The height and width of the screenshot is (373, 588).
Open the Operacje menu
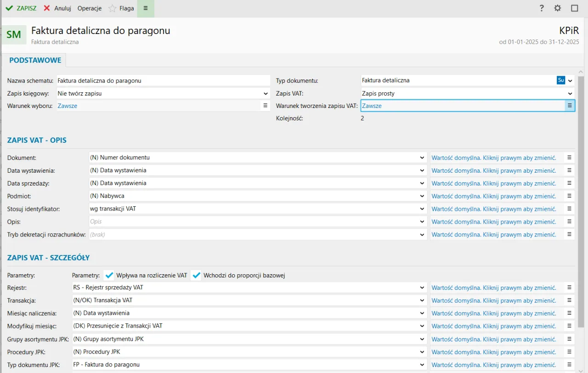(x=90, y=8)
